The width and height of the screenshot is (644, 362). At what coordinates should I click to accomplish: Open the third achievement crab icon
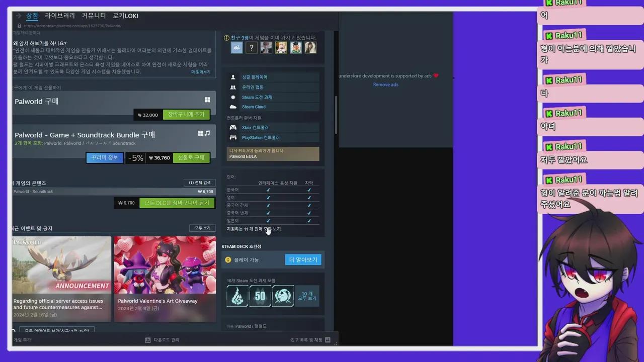click(283, 296)
